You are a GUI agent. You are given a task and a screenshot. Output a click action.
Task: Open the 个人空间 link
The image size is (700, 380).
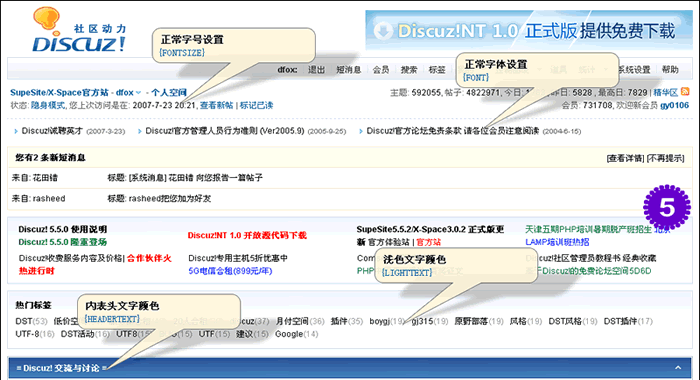(168, 92)
